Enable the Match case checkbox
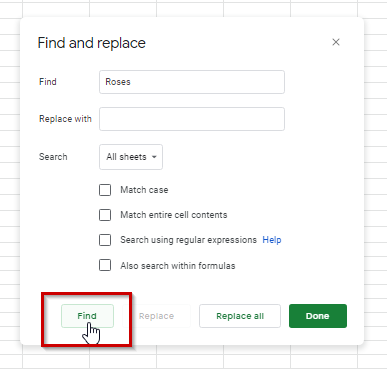The height and width of the screenshot is (369, 387). click(x=105, y=190)
